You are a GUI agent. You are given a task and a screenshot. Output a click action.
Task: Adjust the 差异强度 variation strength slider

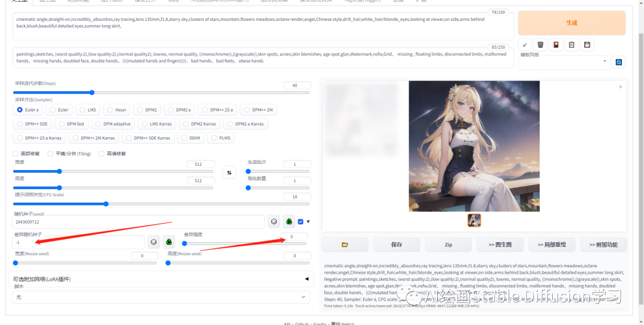coord(244,244)
